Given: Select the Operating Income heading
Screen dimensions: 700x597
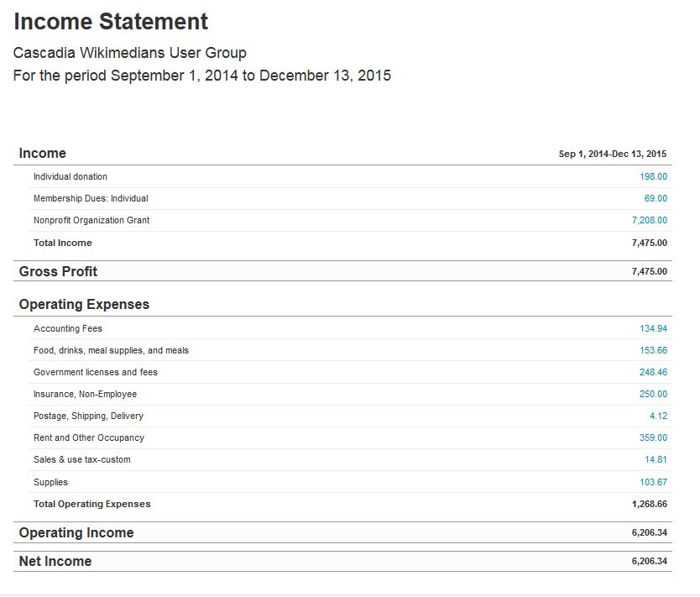Looking at the screenshot, I should (x=76, y=532).
